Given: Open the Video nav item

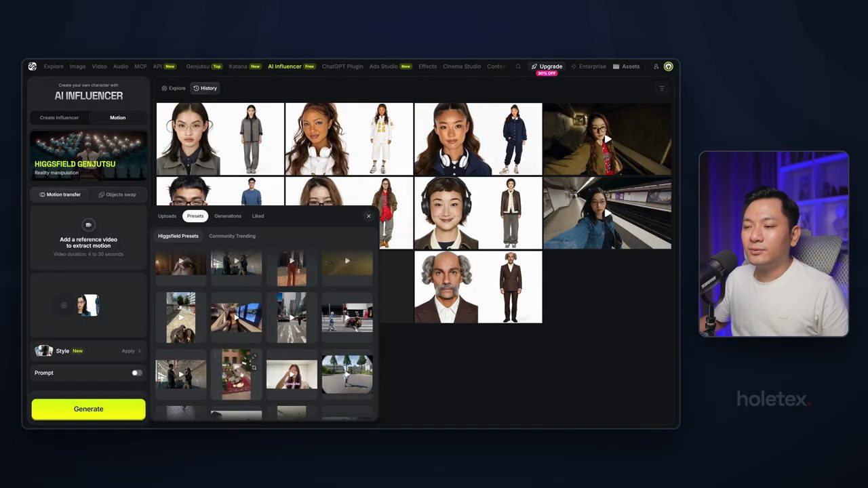Looking at the screenshot, I should pyautogui.click(x=99, y=66).
